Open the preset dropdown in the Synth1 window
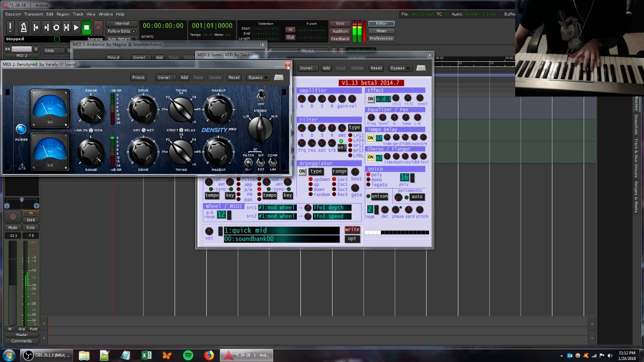 coord(308,68)
